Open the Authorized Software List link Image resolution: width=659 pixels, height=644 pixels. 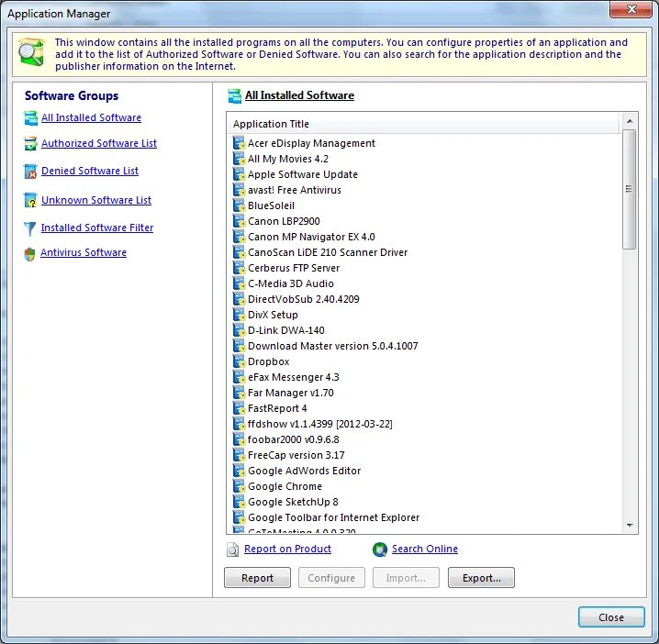coord(99,143)
